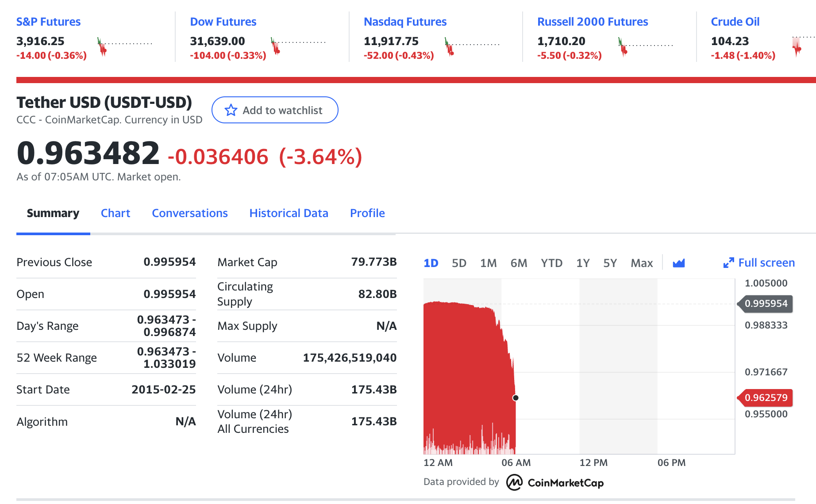The image size is (816, 504).
Task: Open the Russell 2000 Futures sparkline
Action: 646,46
